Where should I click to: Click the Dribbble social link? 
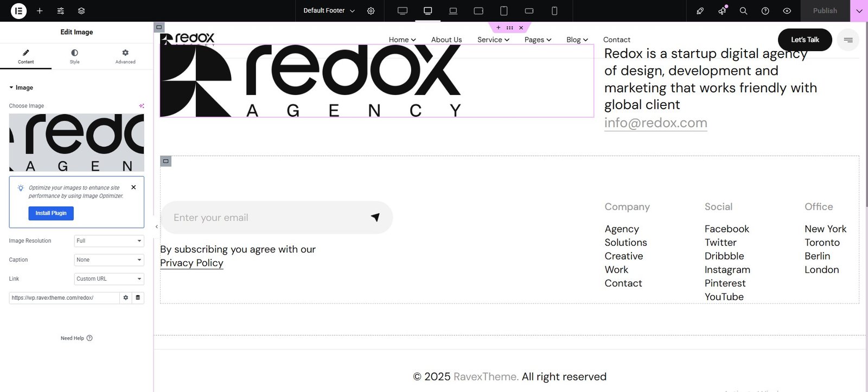[x=724, y=256]
